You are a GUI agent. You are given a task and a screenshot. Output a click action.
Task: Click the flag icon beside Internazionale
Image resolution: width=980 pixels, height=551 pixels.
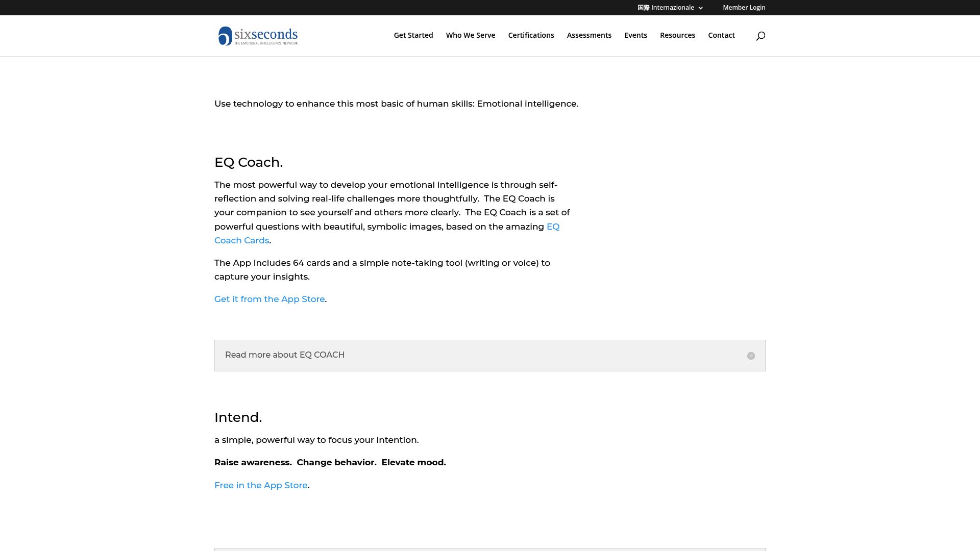[643, 8]
